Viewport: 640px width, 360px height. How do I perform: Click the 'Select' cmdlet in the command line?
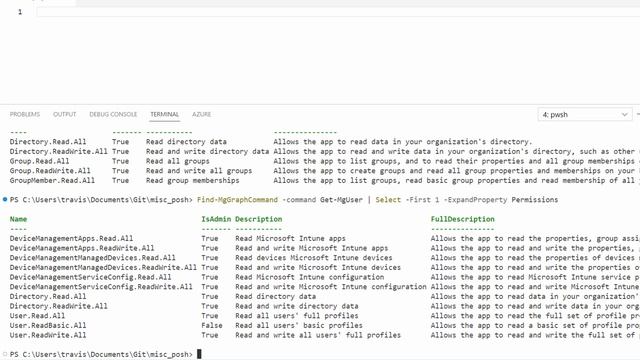tap(388, 200)
